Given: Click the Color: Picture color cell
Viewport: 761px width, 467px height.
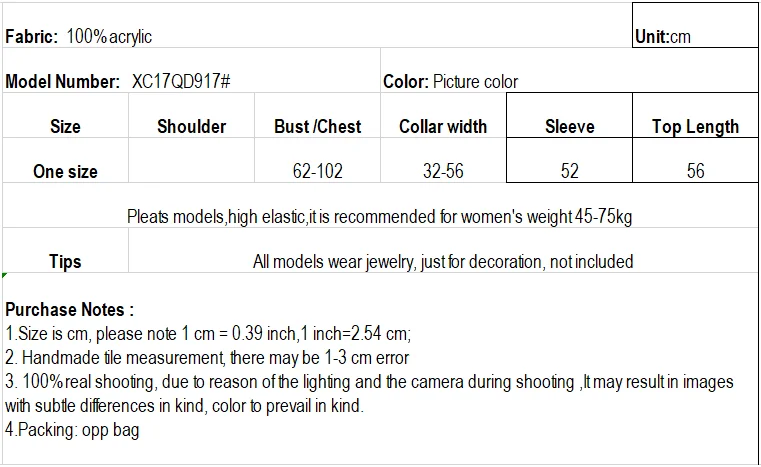Looking at the screenshot, I should (569, 70).
